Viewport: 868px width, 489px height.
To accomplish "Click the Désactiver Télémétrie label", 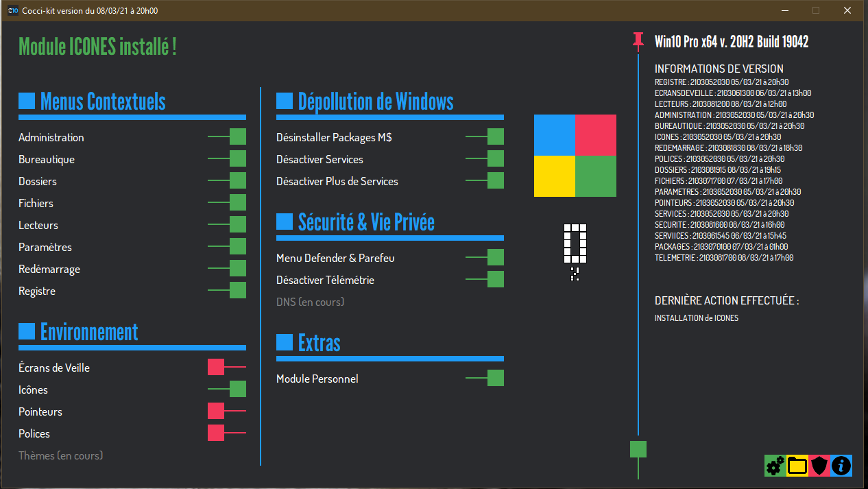I will [x=326, y=280].
